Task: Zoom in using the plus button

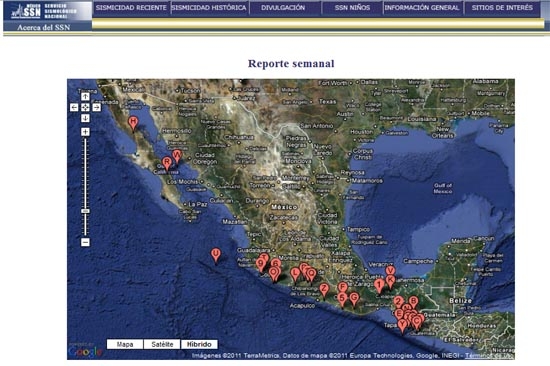Action: coord(85,132)
